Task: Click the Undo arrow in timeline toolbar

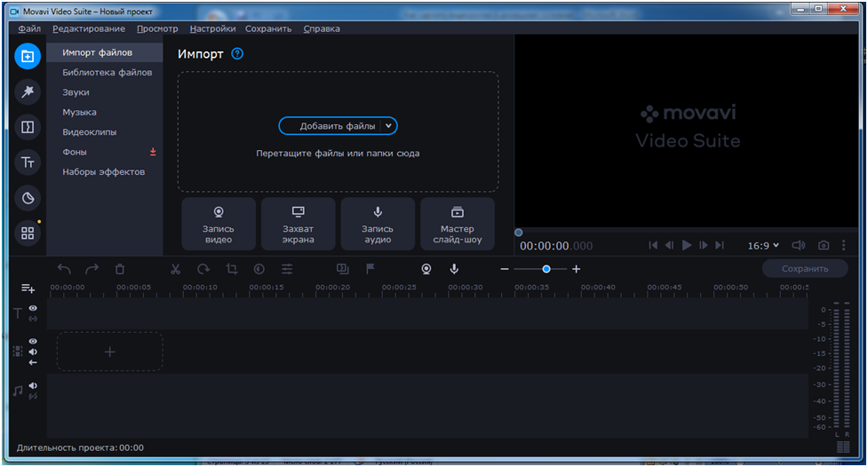Action: click(x=64, y=269)
